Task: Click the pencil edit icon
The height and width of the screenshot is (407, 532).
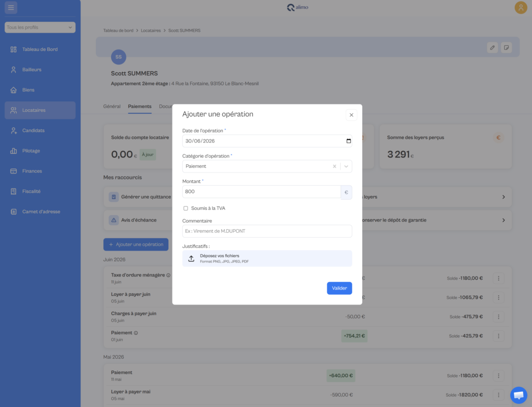Action: [493, 47]
